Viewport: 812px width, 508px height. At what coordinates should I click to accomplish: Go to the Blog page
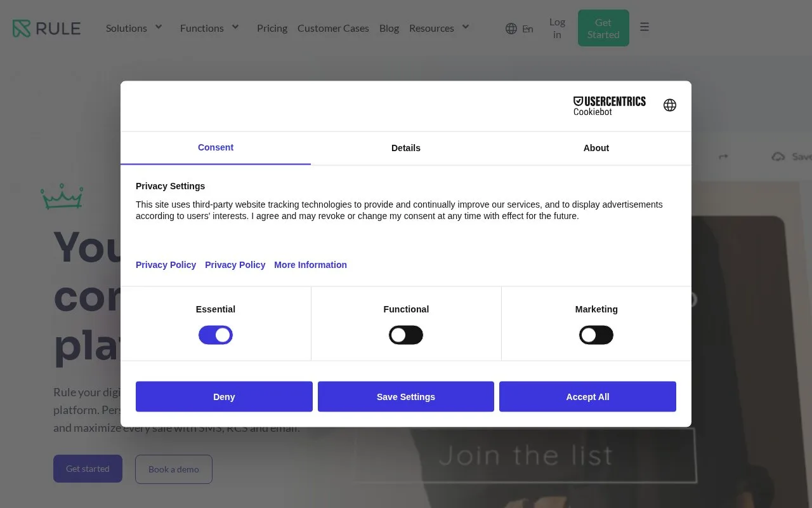pos(389,28)
